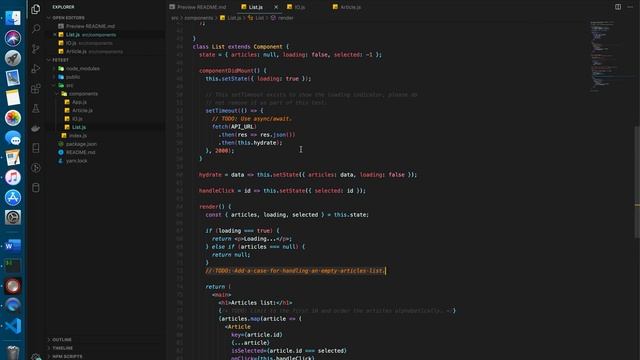This screenshot has height=360, width=640.
Task: Expand the Outline section
Action: [x=61, y=340]
